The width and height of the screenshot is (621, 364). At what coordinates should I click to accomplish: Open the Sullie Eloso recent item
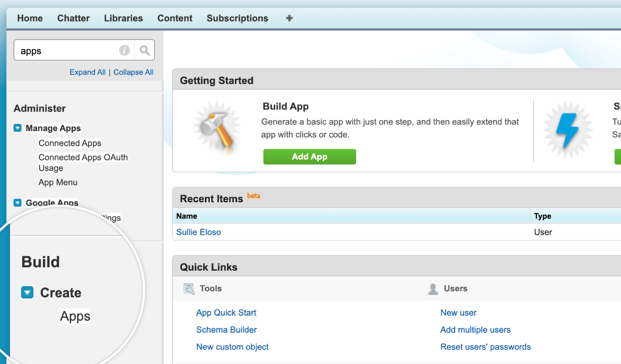199,232
